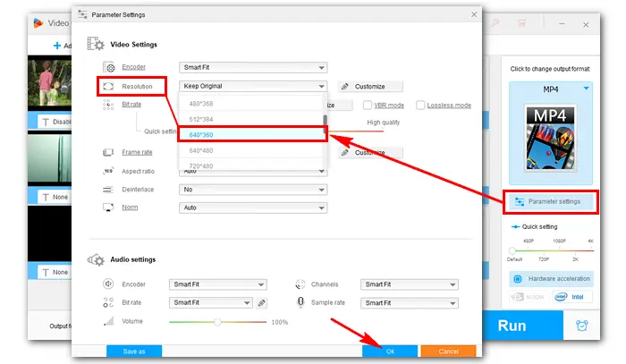
Task: Click the Encoder icon in Video Settings
Action: 108,67
